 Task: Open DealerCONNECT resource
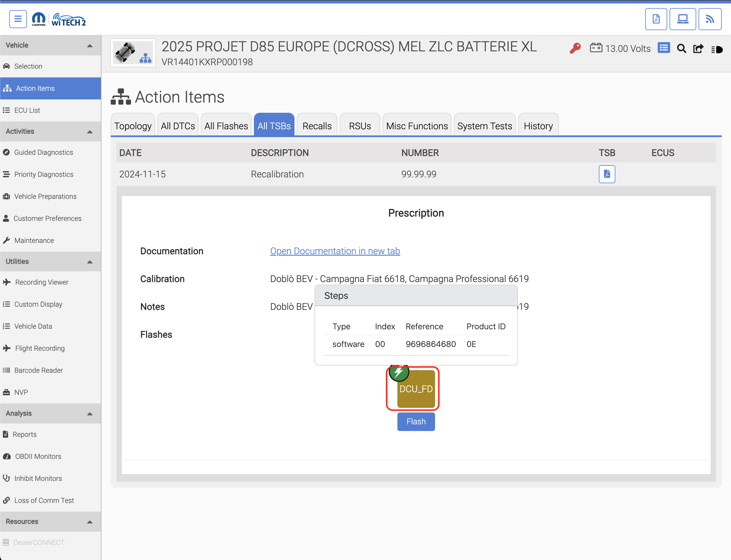(50, 542)
